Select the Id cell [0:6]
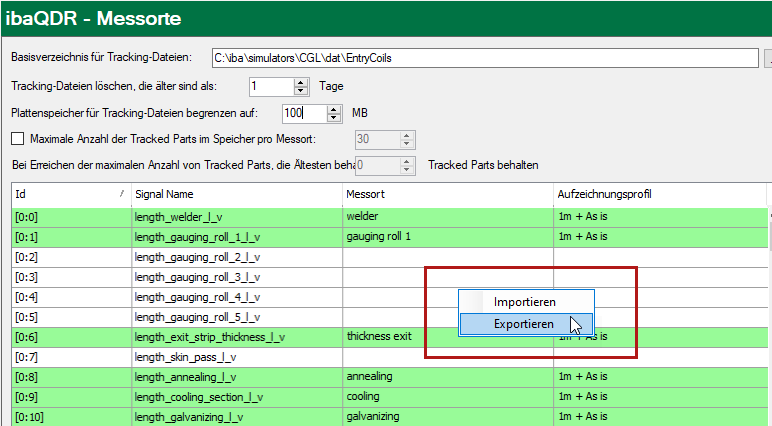 pos(71,337)
